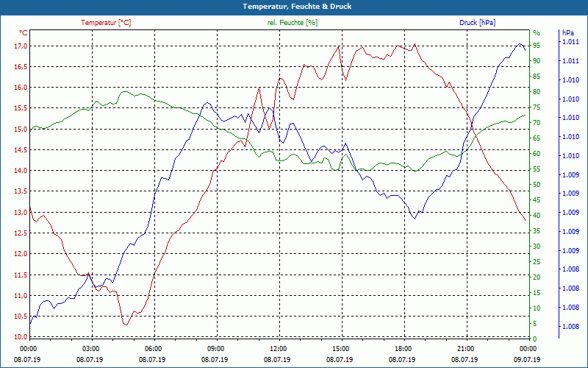Click the '40' humidity axis value
This screenshot has height=368, width=588.
click(x=537, y=216)
